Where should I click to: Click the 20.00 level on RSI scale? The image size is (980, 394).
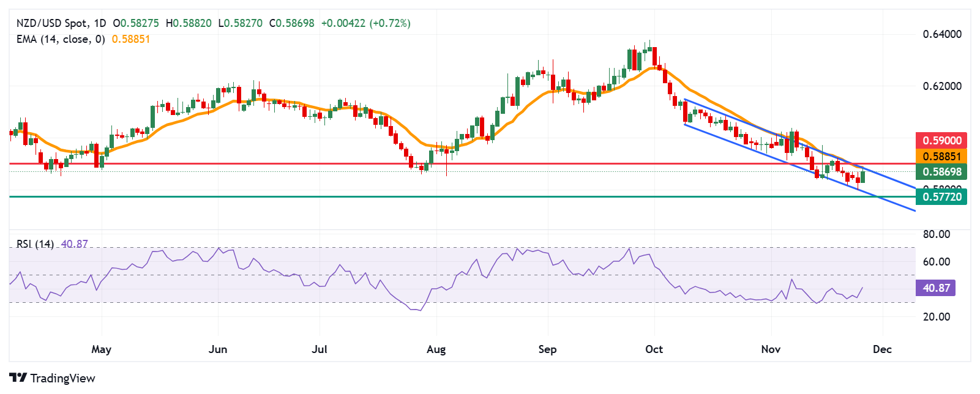click(x=936, y=317)
